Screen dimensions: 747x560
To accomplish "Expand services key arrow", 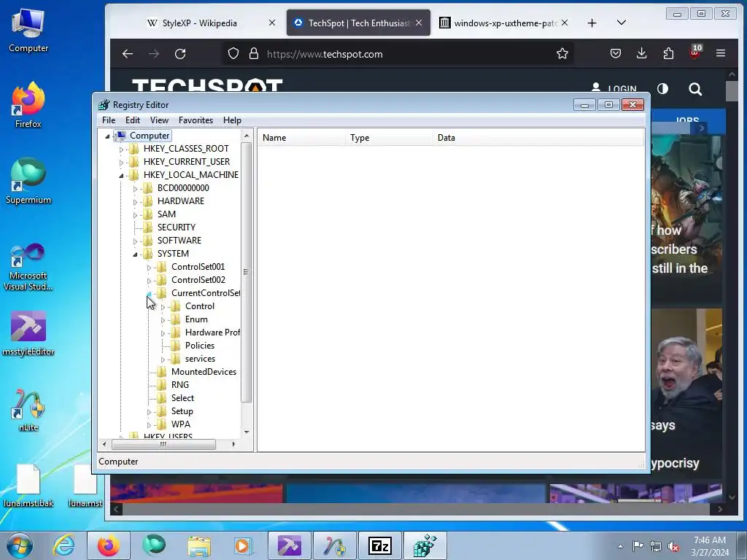I will (x=163, y=359).
